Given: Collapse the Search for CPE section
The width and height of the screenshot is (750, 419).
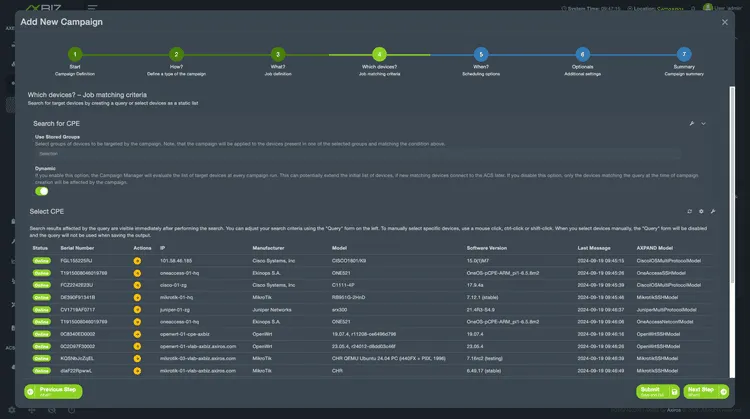Looking at the screenshot, I should [704, 123].
